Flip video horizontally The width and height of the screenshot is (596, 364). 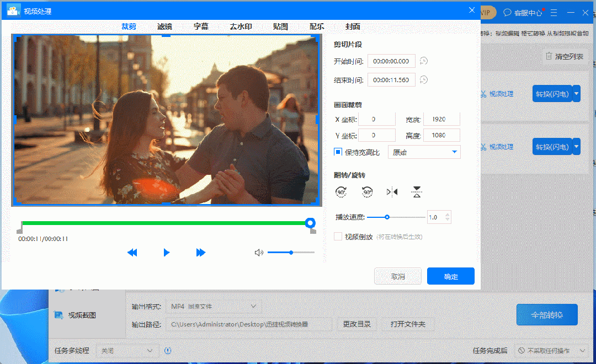[x=392, y=192]
